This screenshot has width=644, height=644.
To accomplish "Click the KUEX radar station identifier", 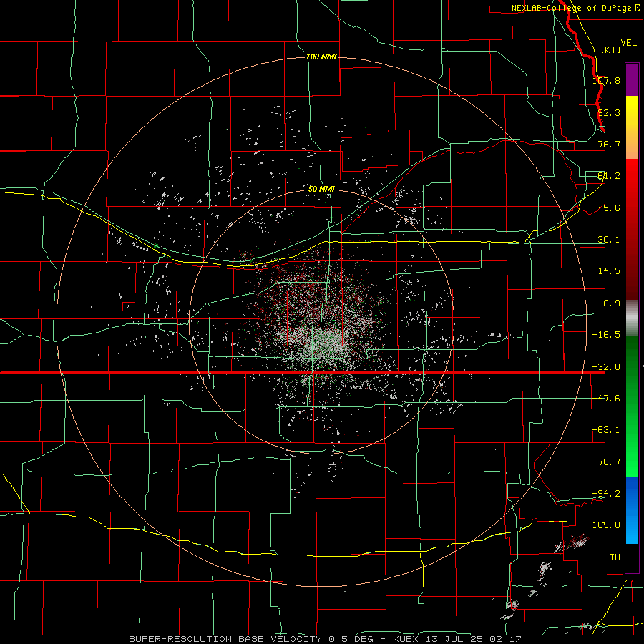I will pyautogui.click(x=407, y=639).
